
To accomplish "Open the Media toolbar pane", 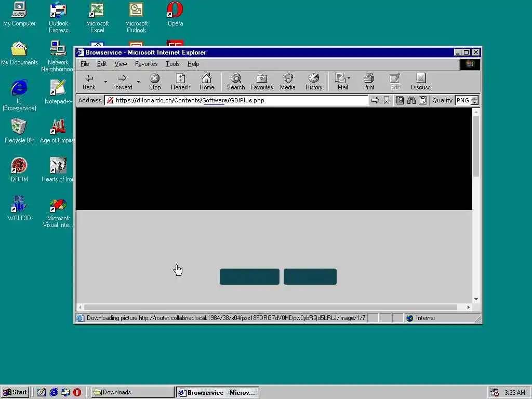I will [x=288, y=82].
